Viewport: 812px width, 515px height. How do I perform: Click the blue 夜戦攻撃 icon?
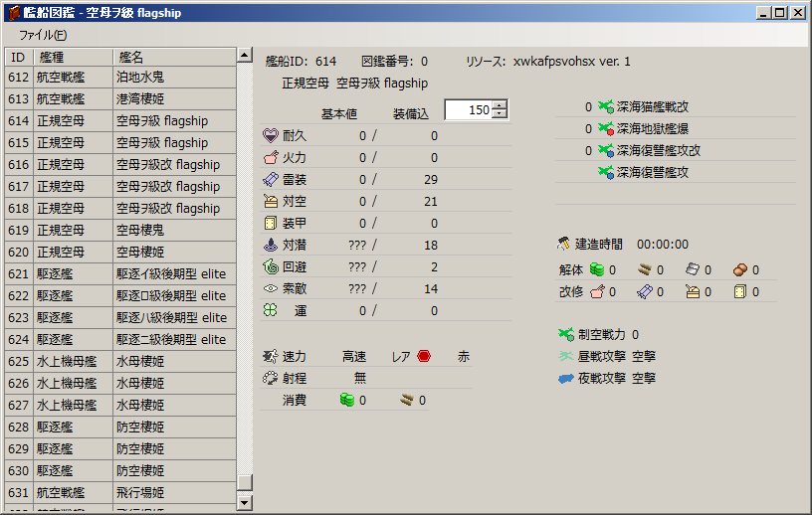click(566, 379)
